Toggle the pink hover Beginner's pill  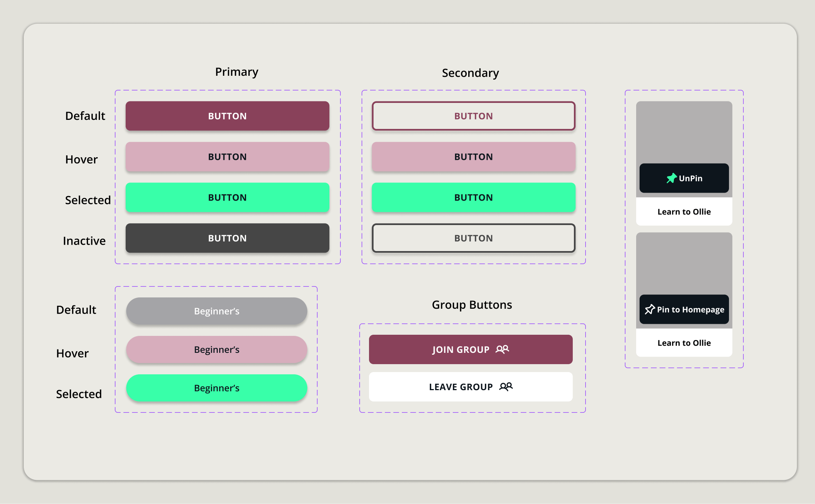tap(217, 349)
